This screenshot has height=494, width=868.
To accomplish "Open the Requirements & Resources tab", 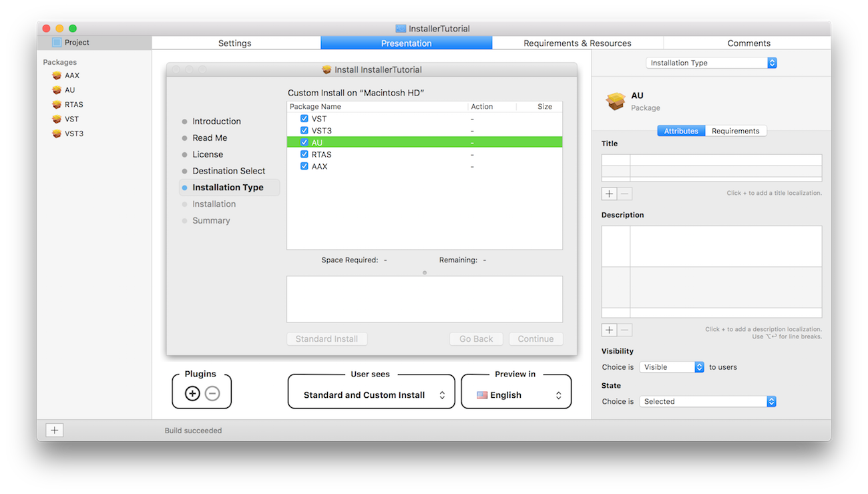I will (577, 43).
